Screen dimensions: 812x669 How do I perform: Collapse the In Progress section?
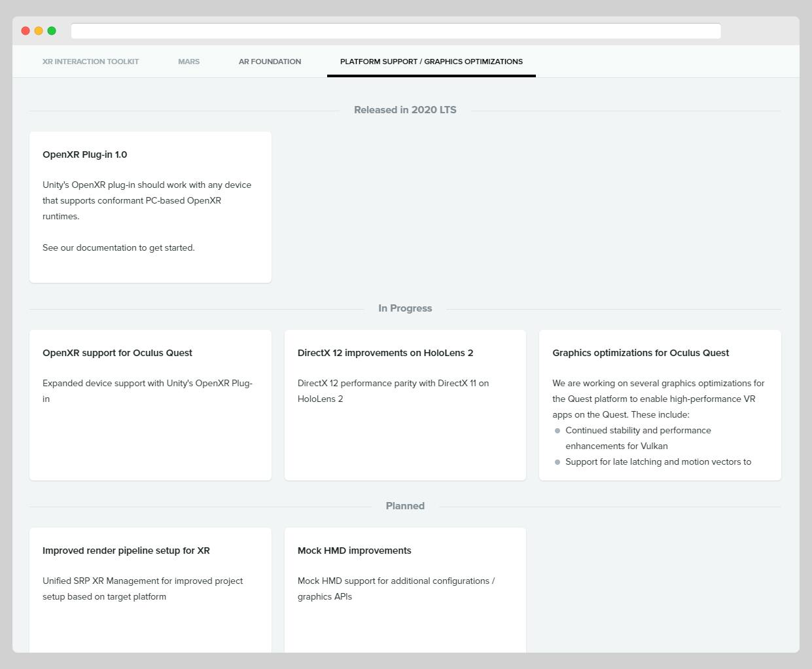(405, 308)
